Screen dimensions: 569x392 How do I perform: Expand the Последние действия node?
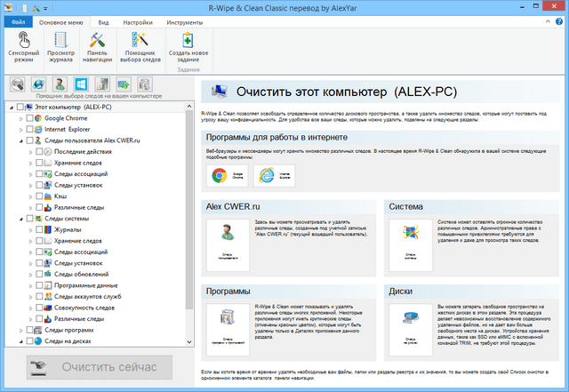[31, 152]
